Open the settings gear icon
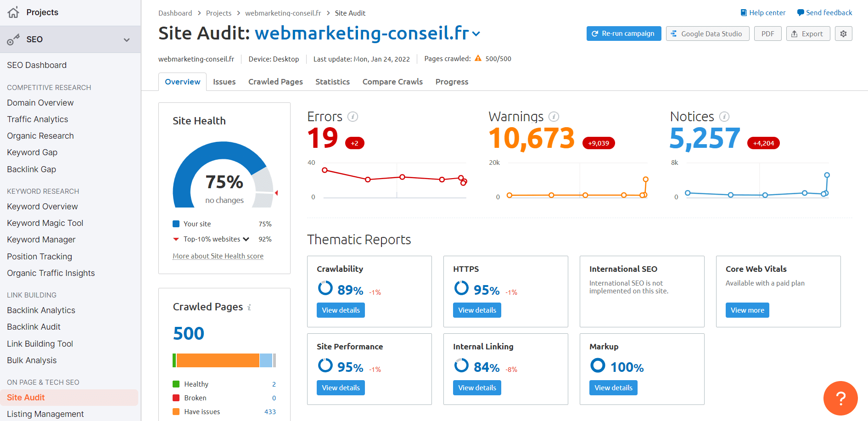868x421 pixels. pos(843,34)
